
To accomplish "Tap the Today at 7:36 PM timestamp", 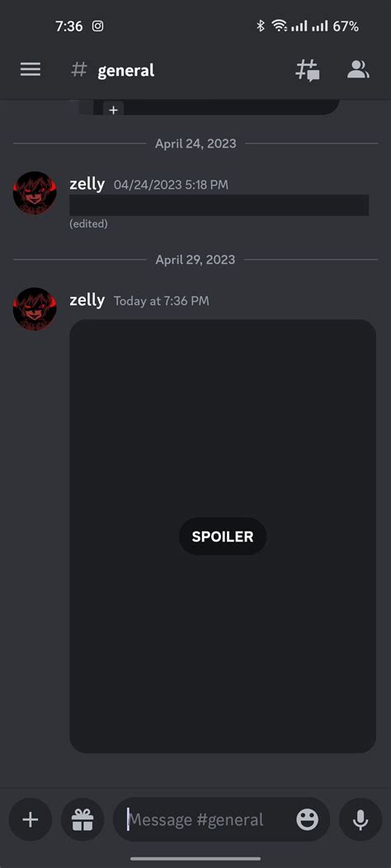I will (161, 301).
